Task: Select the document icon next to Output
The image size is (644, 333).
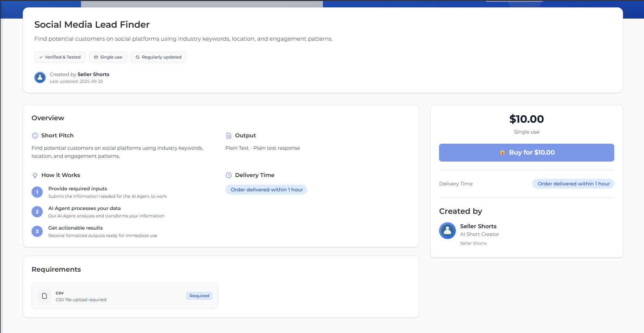Action: [229, 135]
